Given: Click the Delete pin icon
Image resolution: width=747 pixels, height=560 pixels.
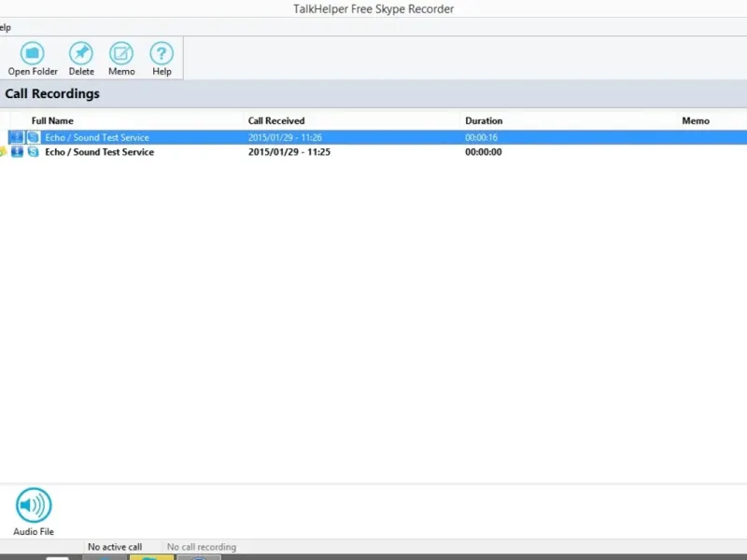Looking at the screenshot, I should click(x=81, y=53).
